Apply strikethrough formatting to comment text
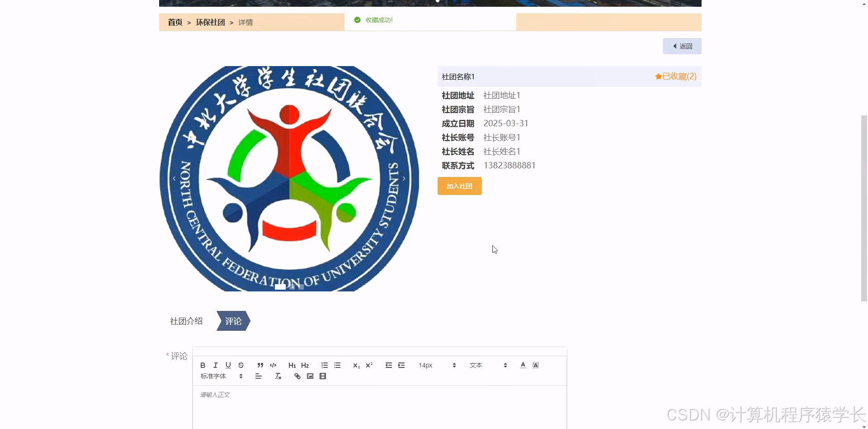The width and height of the screenshot is (868, 429). 241,365
